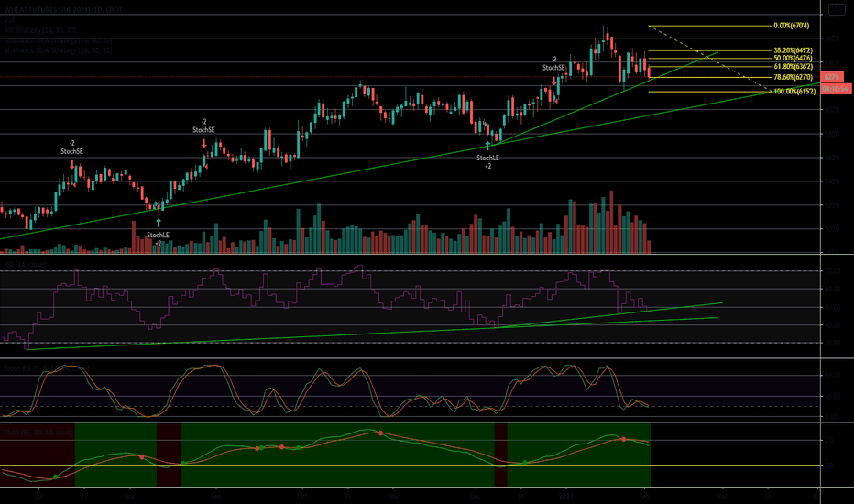
Task: Click the red current price tag 627'6
Action: pyautogui.click(x=832, y=77)
